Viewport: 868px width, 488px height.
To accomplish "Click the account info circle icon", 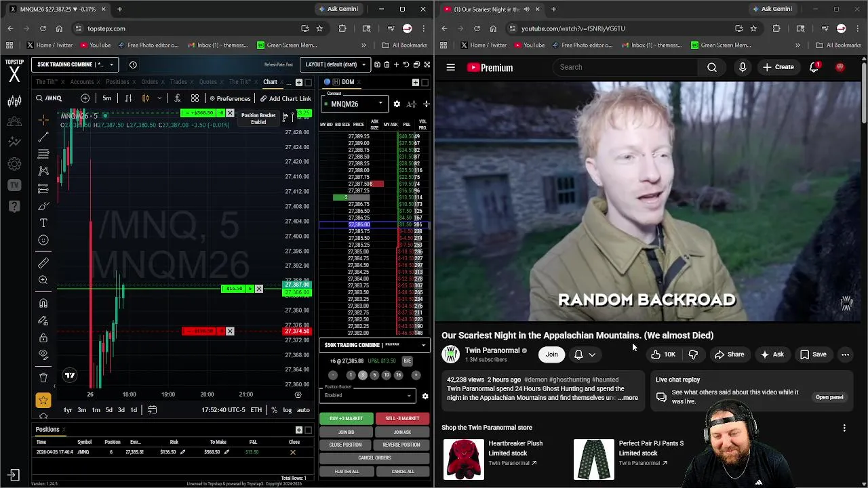I will click(133, 64).
